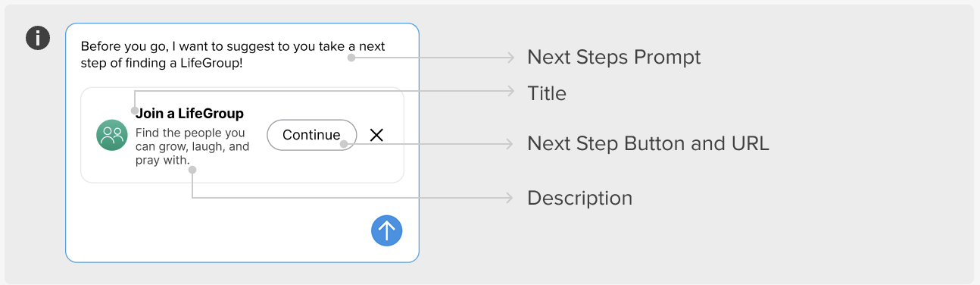This screenshot has height=285, width=980.
Task: Click the "Next Step Button and URL" label
Action: [648, 143]
